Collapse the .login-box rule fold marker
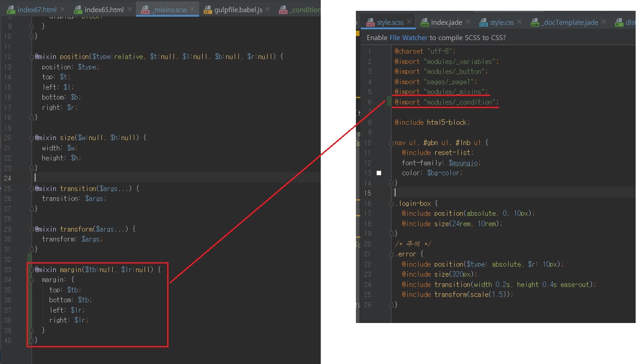 pyautogui.click(x=391, y=204)
